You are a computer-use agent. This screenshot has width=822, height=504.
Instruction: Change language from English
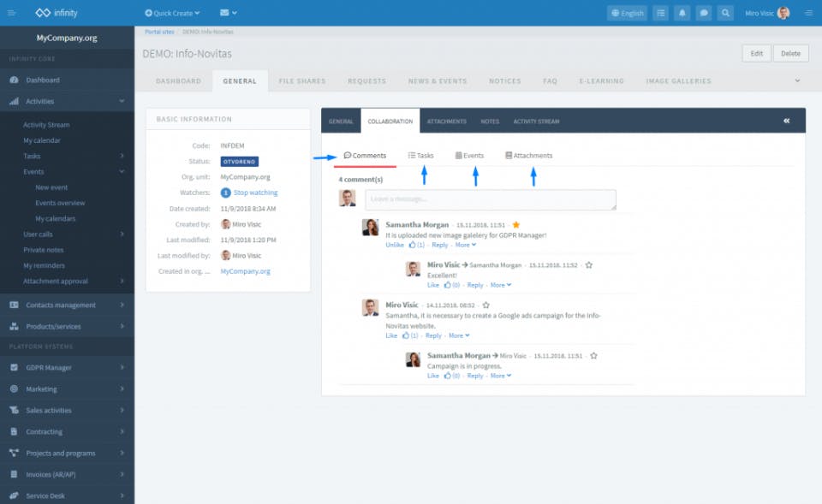coord(627,13)
